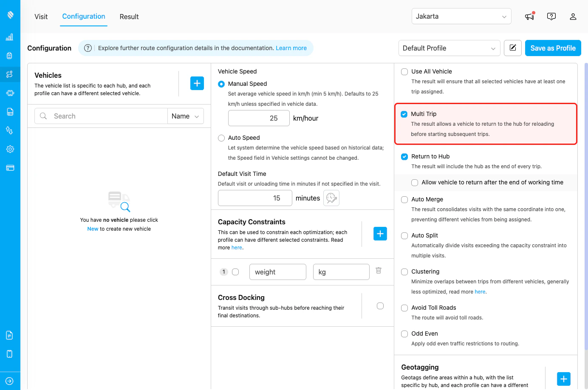Add a geotag with the plus button

tap(564, 379)
